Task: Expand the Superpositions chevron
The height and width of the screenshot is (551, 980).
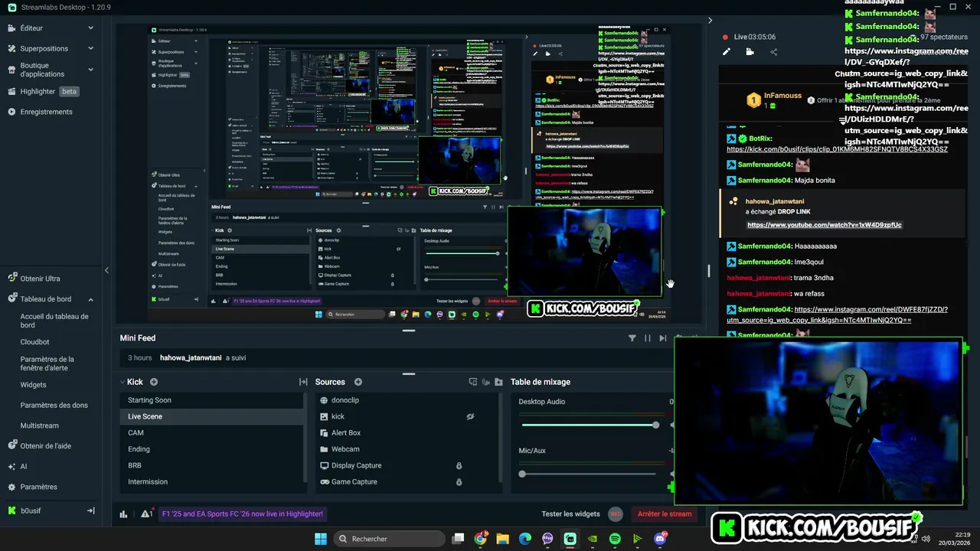Action: [90, 49]
